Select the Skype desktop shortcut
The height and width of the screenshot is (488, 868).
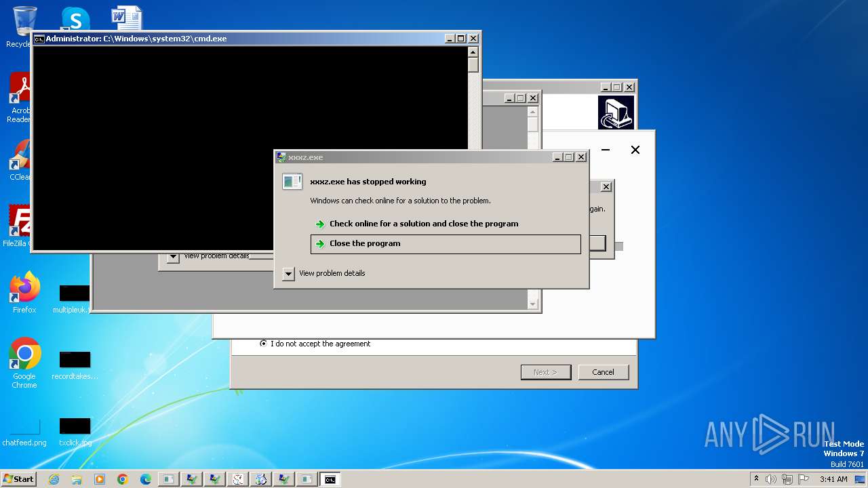click(75, 18)
